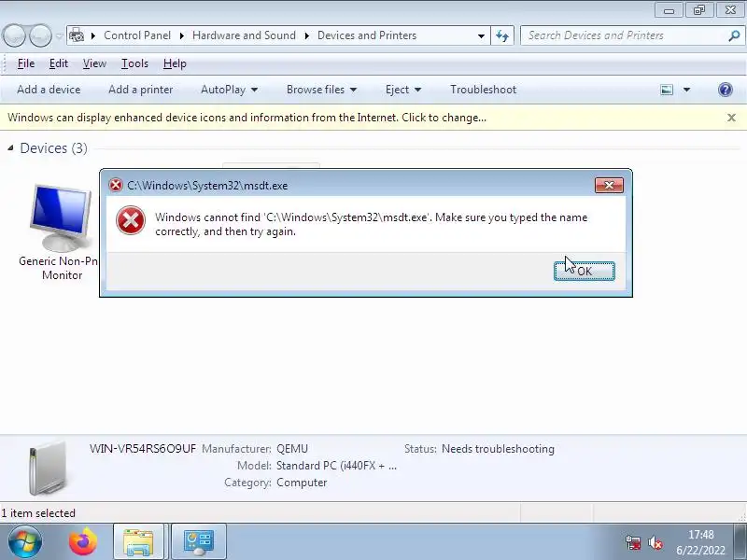Click the search magnifier icon
The height and width of the screenshot is (560, 747).
pos(734,35)
